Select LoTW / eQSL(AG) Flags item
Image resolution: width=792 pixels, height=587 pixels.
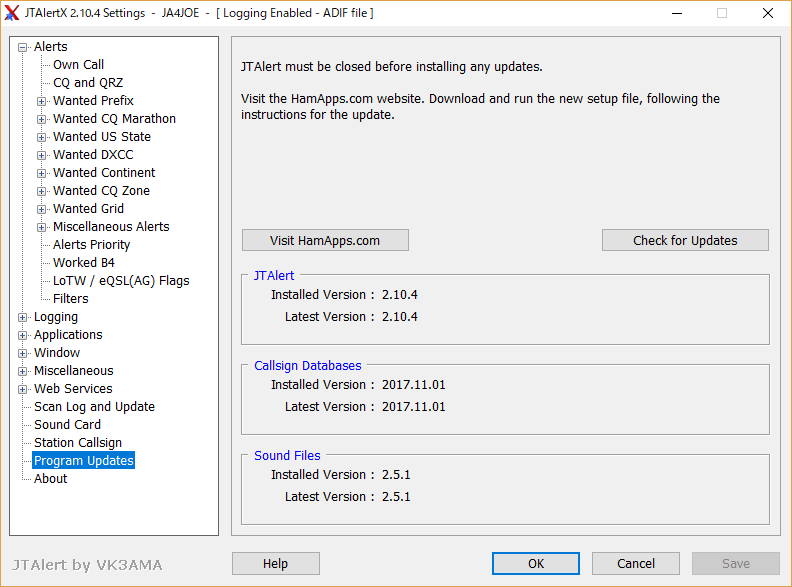pyautogui.click(x=121, y=281)
